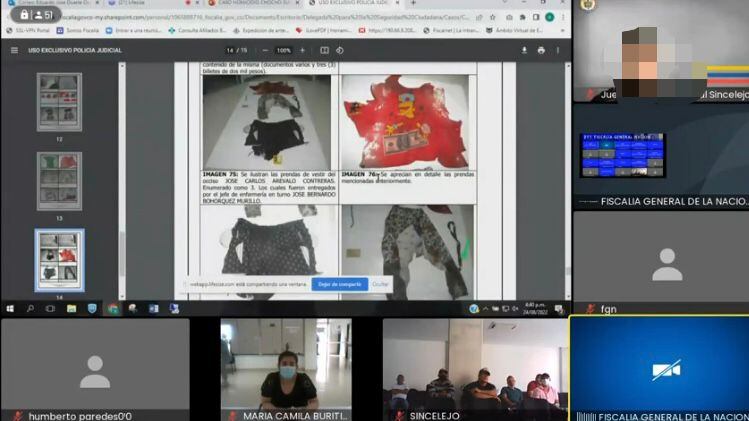The width and height of the screenshot is (749, 421).
Task: Zoom in with the PDF plus button
Action: tap(302, 50)
